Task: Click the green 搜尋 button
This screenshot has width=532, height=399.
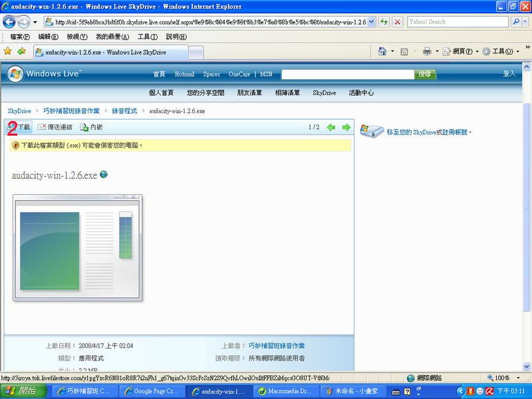Action: click(425, 74)
